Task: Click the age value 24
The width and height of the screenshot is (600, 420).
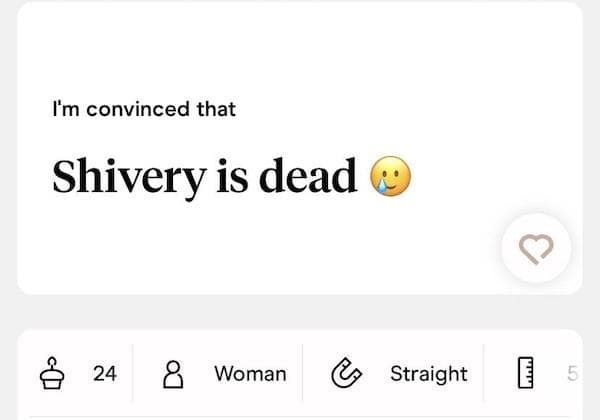Action: click(105, 374)
